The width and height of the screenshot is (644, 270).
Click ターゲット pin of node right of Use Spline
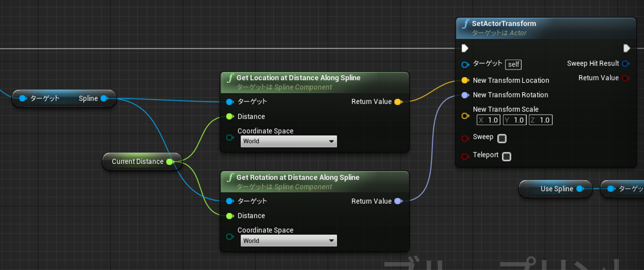tap(611, 188)
